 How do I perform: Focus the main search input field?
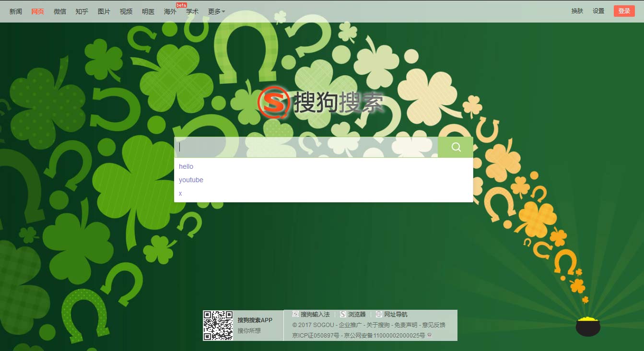307,147
